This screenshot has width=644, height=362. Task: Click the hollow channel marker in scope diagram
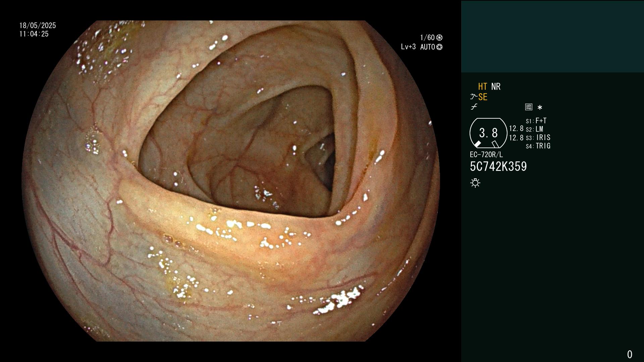pos(495,144)
